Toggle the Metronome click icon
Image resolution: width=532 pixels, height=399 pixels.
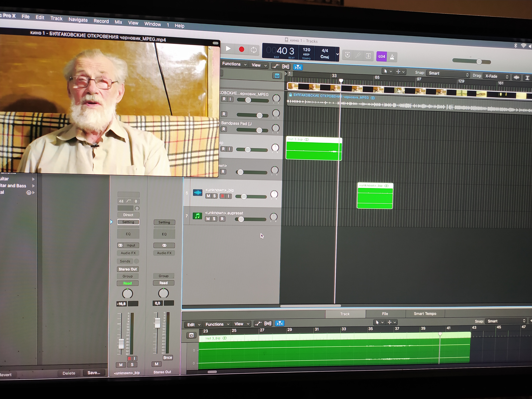392,57
